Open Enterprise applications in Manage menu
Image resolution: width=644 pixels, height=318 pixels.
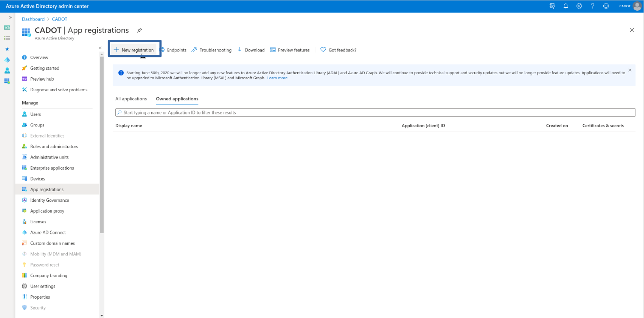[52, 168]
